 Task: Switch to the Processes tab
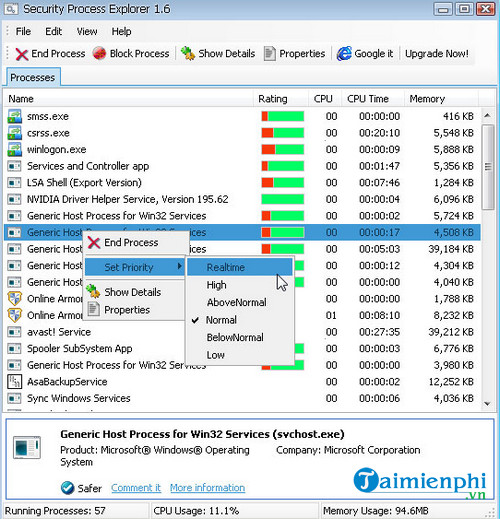click(x=33, y=77)
